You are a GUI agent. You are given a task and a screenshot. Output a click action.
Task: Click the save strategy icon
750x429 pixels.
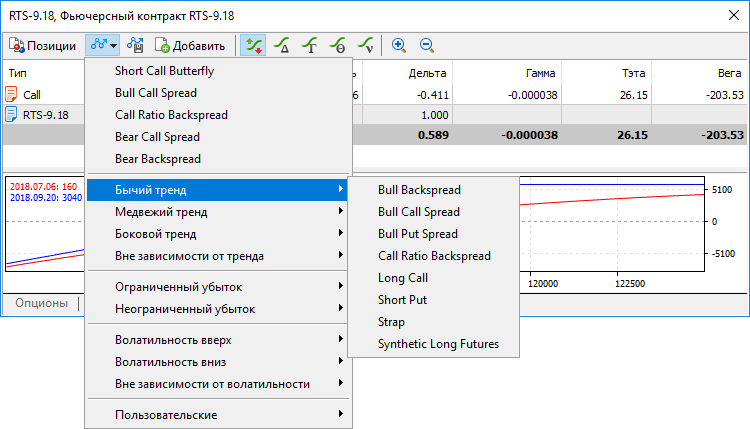point(138,45)
